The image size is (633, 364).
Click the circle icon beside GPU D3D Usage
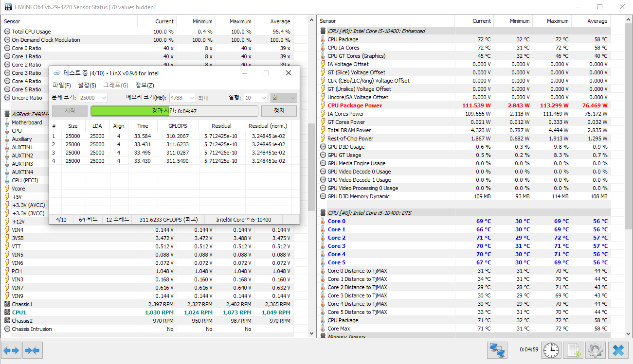point(323,147)
